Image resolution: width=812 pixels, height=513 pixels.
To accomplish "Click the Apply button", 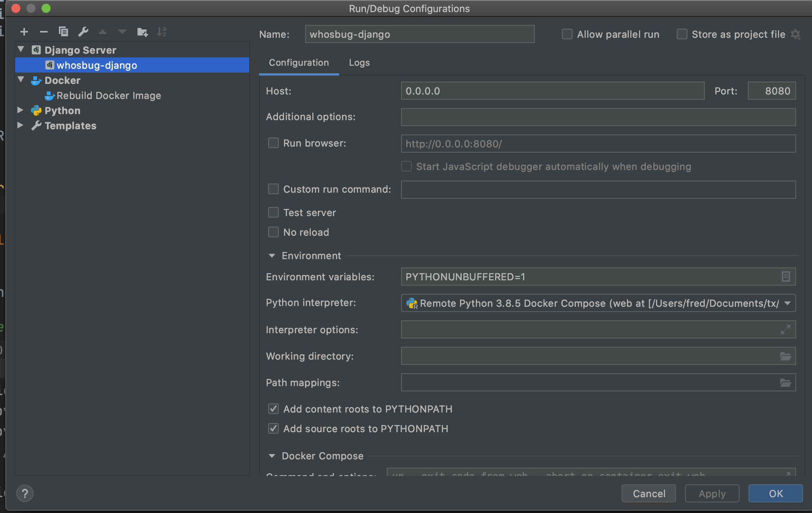I will 712,493.
